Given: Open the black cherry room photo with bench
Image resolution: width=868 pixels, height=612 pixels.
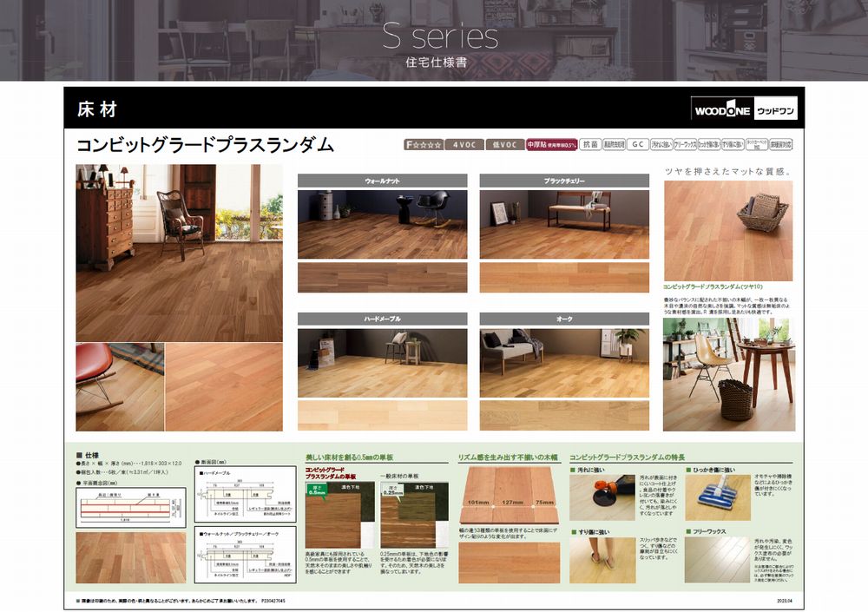Looking at the screenshot, I should pyautogui.click(x=564, y=224).
